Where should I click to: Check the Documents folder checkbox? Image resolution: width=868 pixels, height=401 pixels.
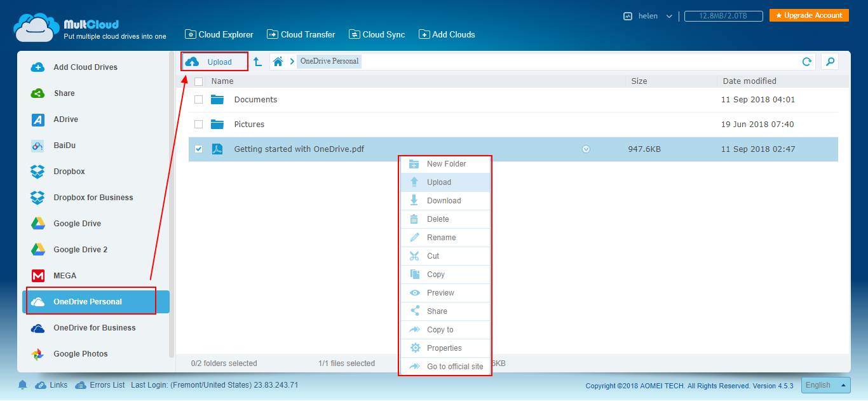(199, 100)
